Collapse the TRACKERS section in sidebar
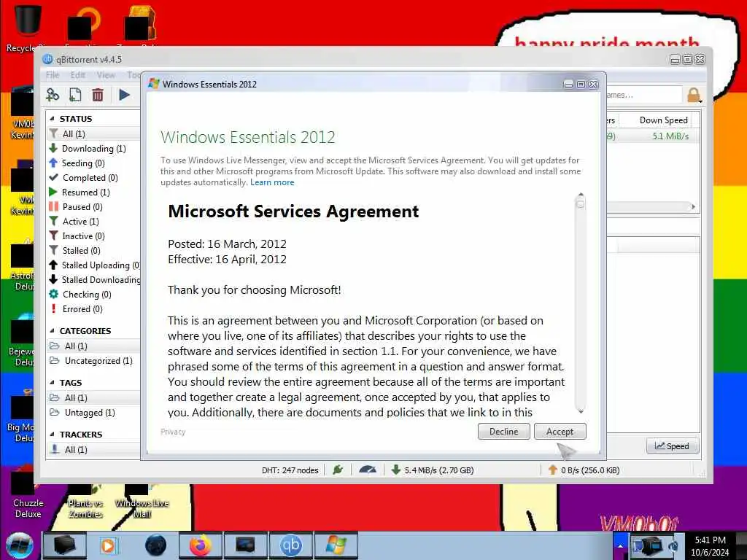 pyautogui.click(x=52, y=435)
